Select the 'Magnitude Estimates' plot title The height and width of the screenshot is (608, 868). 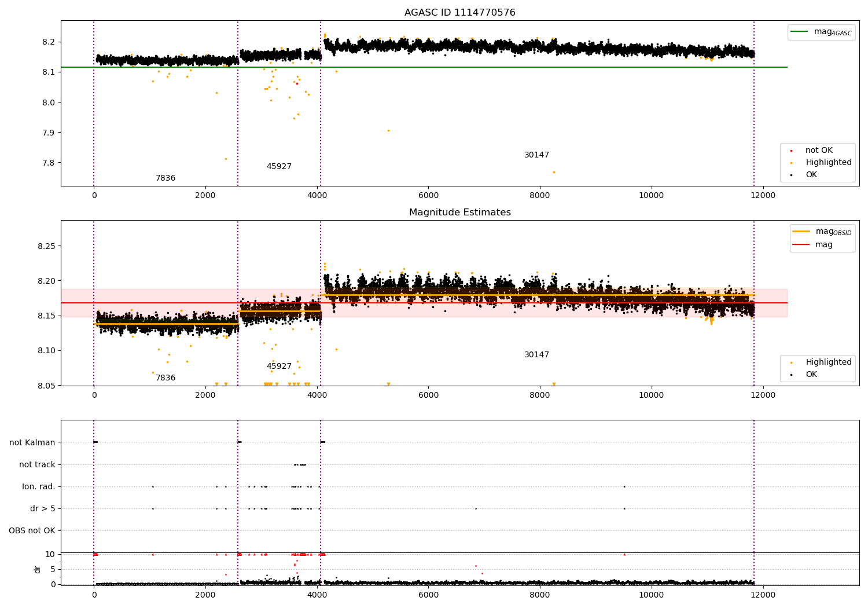coord(459,213)
